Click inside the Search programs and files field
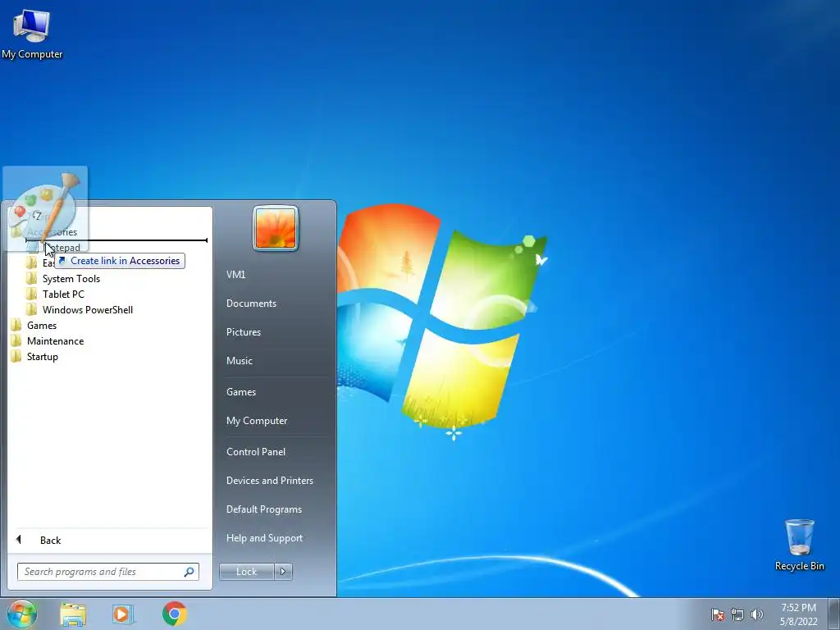Image resolution: width=840 pixels, height=630 pixels. point(107,572)
